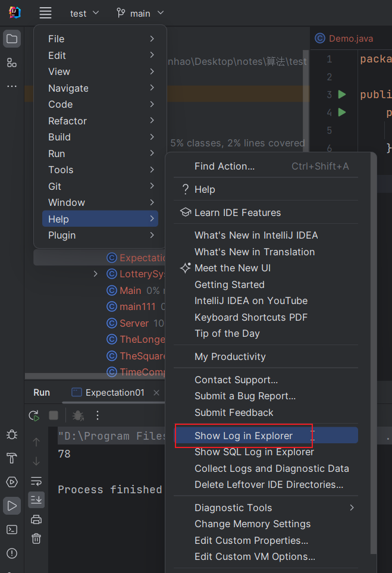Screen dimensions: 392x573
Task: Open Keyboard Shortcuts PDF
Action: tap(265, 317)
